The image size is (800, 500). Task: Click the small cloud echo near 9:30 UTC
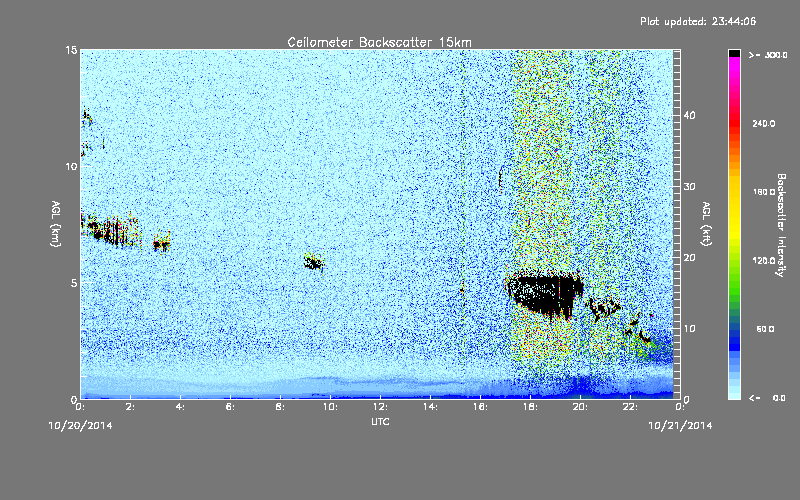point(314,262)
